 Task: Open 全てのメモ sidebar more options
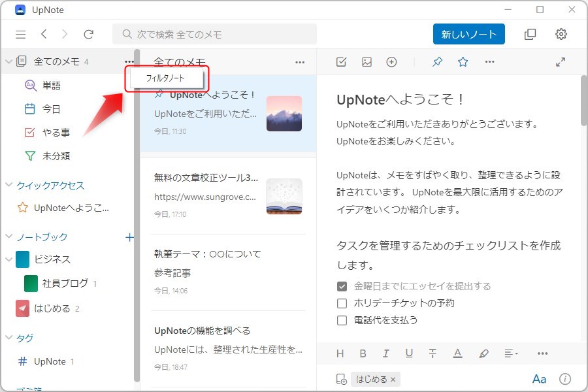coord(129,61)
